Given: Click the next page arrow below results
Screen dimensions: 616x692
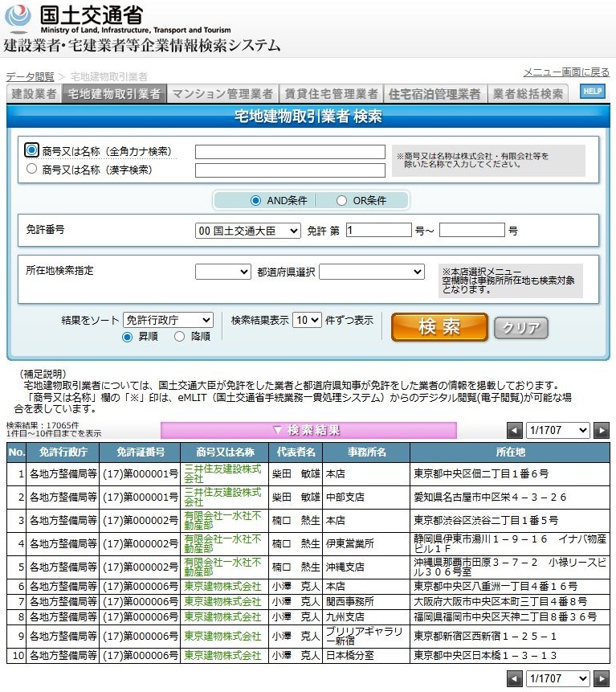Looking at the screenshot, I should (602, 679).
